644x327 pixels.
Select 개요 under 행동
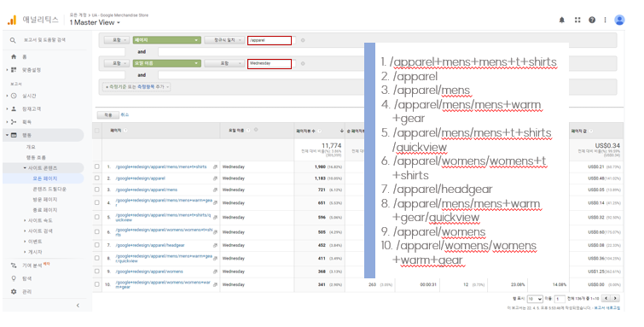31,147
